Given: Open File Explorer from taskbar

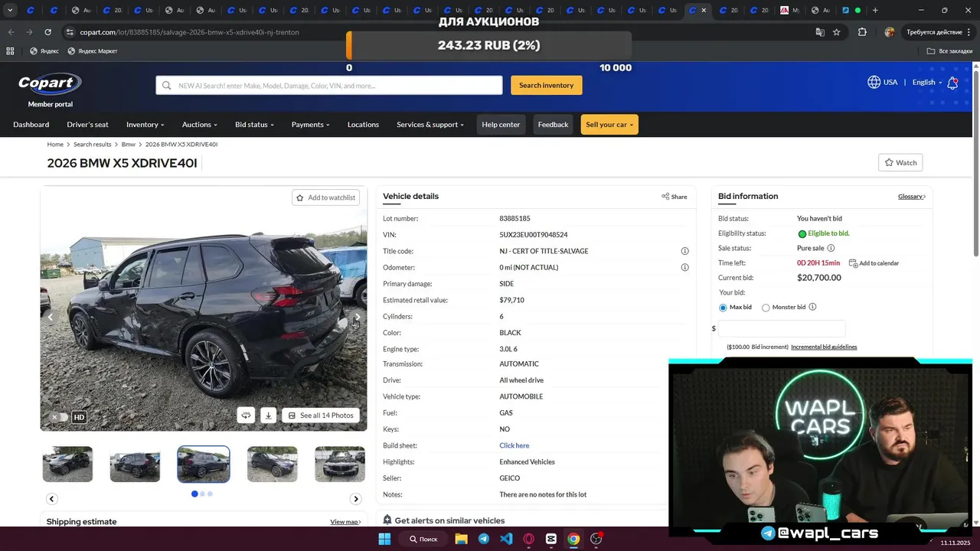Looking at the screenshot, I should coord(461,539).
